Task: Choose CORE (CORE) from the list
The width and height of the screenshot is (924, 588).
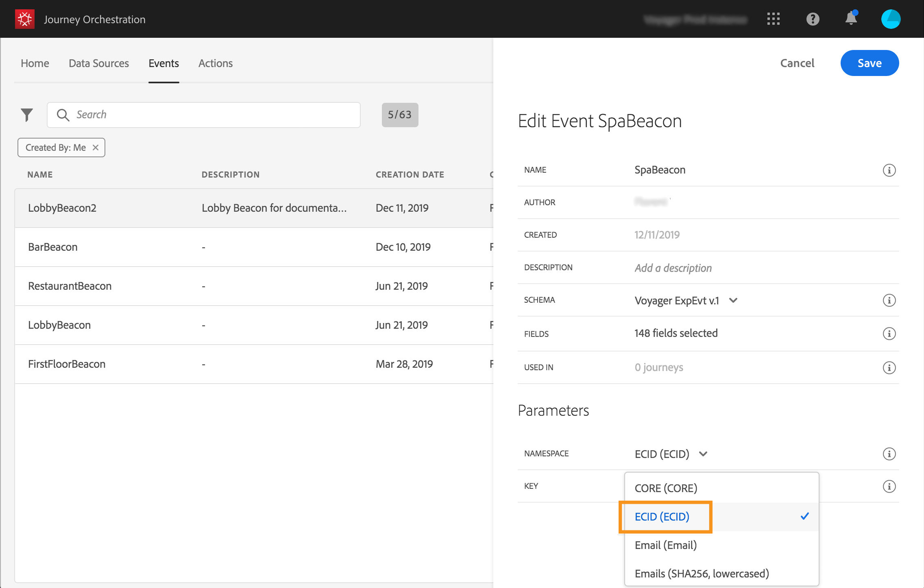Action: click(x=666, y=488)
